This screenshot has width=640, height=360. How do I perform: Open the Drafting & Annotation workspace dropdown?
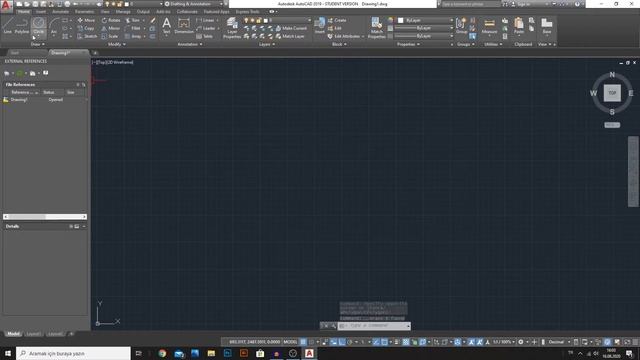tap(194, 4)
